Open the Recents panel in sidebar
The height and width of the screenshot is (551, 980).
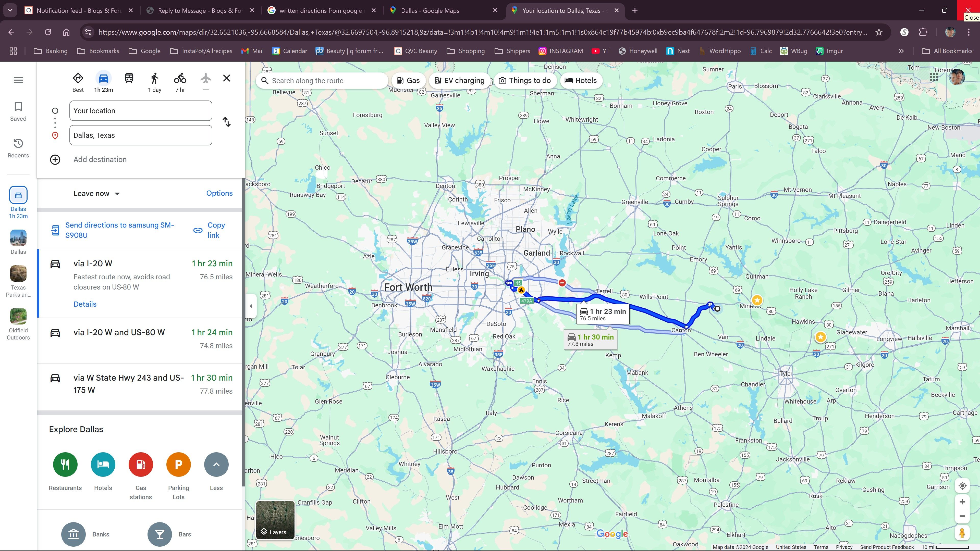click(x=18, y=147)
